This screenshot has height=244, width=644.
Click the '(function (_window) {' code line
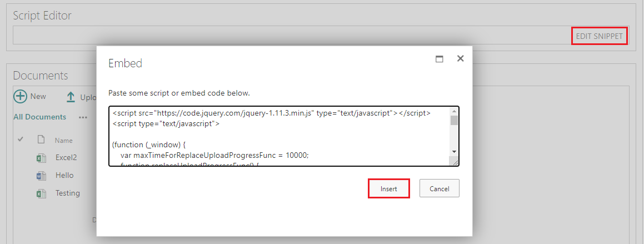[149, 145]
